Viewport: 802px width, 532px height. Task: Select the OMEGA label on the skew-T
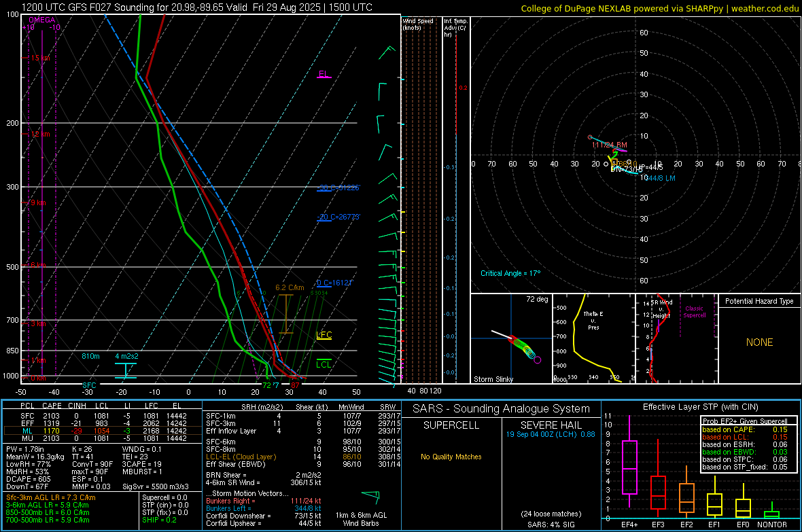(42, 20)
